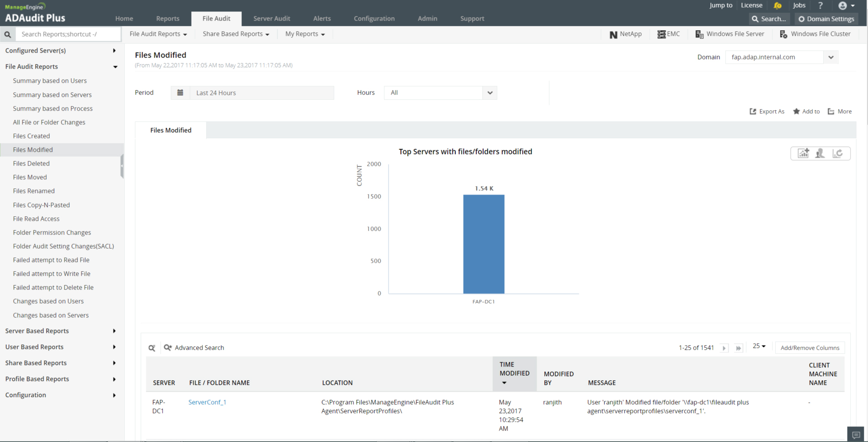This screenshot has width=868, height=442.
Task: Open the Domain dropdown arrow
Action: click(x=831, y=57)
